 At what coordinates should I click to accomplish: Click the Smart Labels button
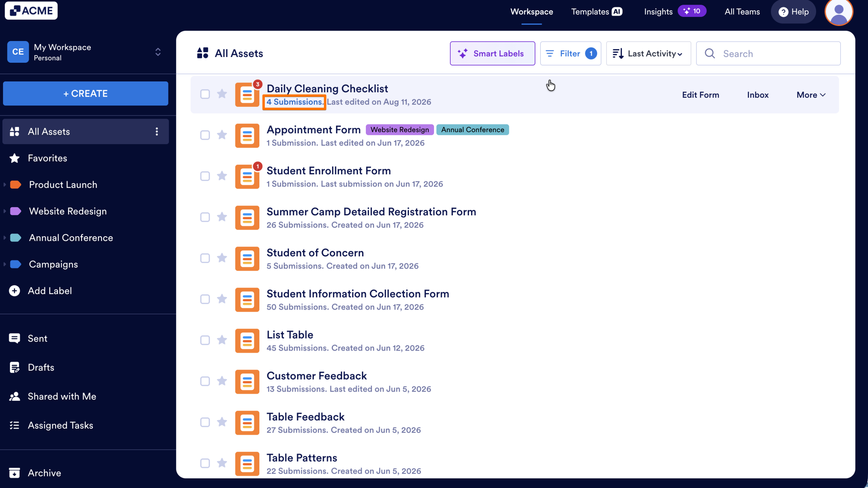492,54
